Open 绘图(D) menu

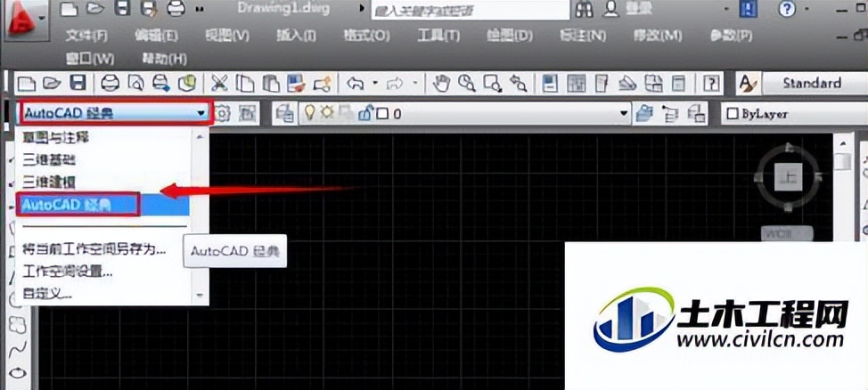click(510, 36)
